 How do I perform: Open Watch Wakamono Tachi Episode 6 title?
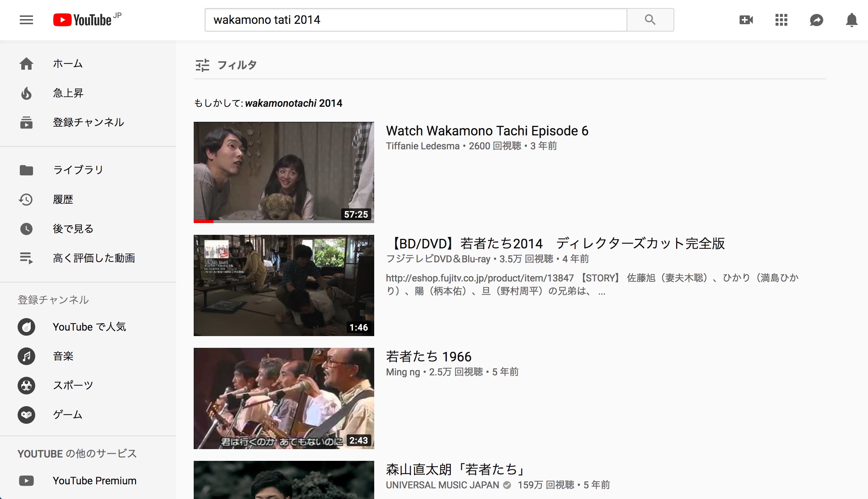coord(487,131)
